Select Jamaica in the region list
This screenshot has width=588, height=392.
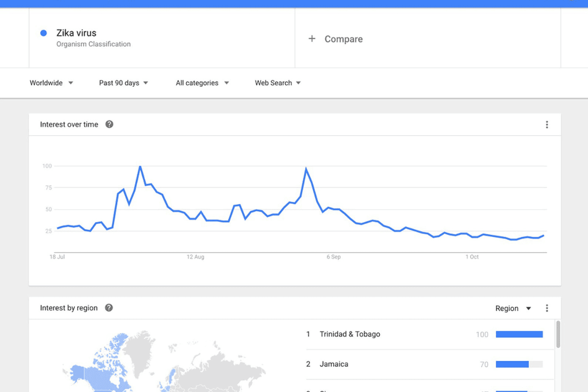tap(334, 364)
